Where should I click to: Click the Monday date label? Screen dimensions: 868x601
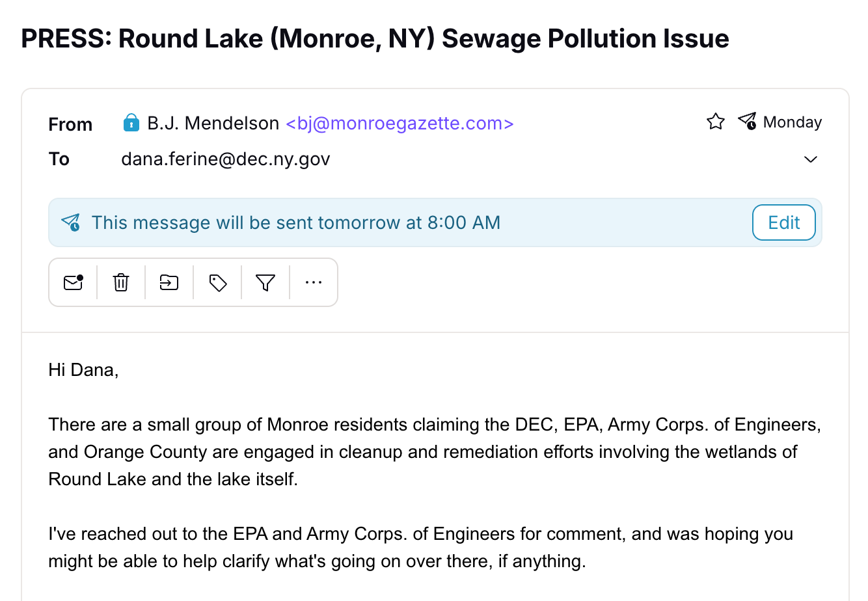[792, 122]
